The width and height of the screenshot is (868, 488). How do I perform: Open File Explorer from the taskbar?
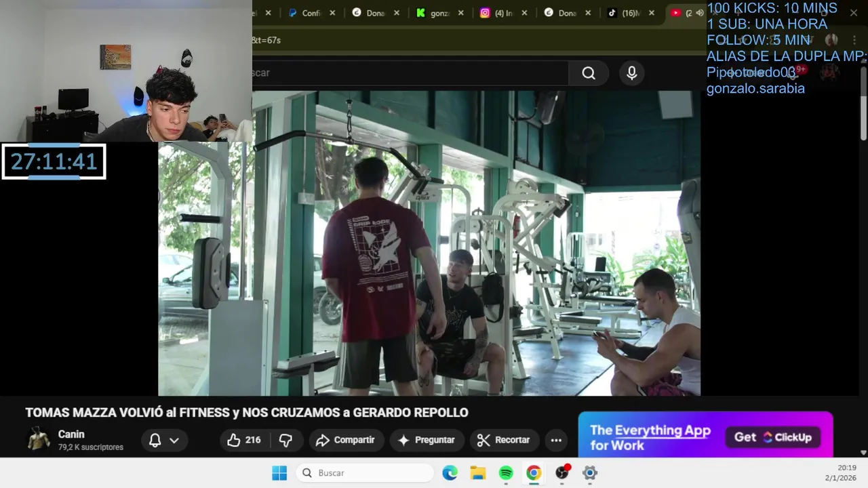[x=478, y=473]
